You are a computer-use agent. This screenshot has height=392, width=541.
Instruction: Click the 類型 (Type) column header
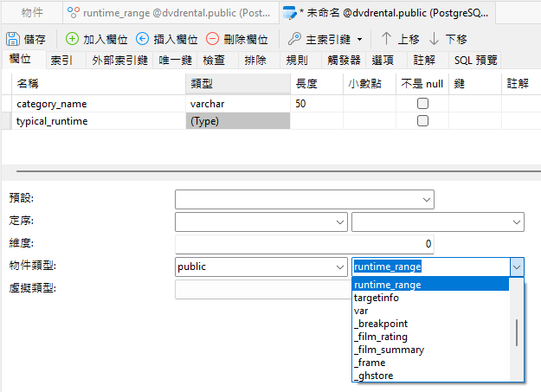238,84
